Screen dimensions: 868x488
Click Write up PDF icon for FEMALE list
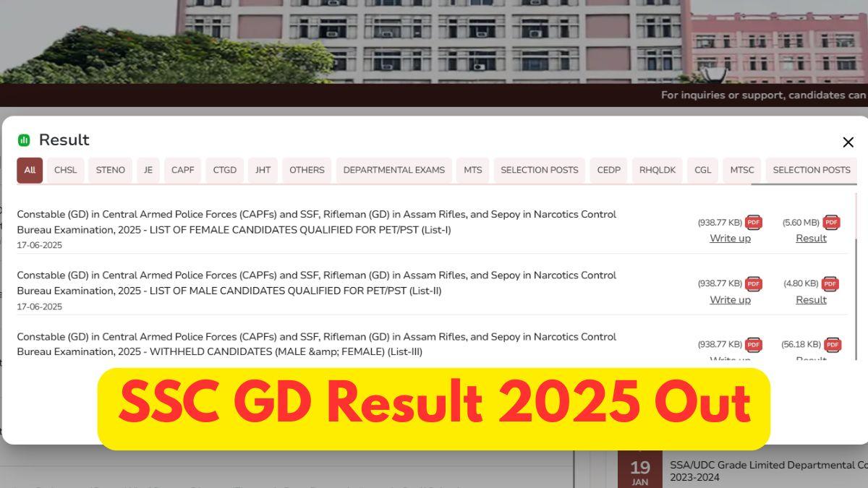pos(754,223)
